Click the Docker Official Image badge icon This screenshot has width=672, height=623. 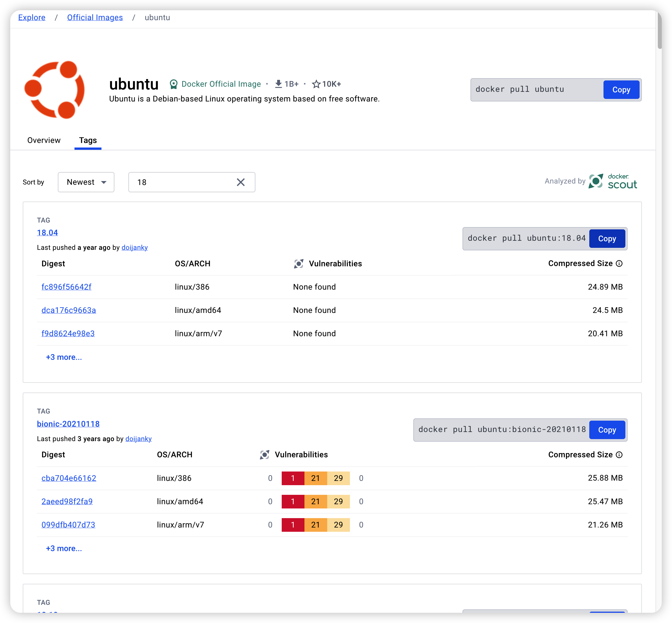coord(174,84)
